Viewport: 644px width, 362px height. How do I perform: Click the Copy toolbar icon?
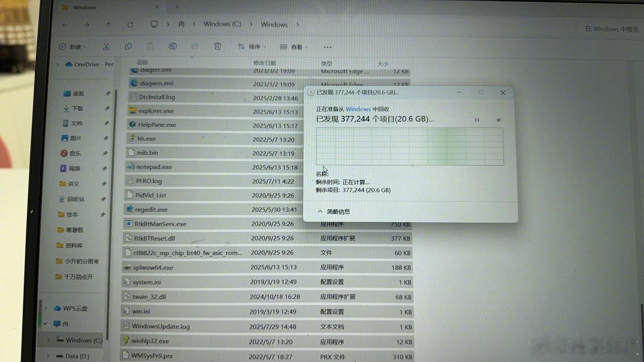click(x=128, y=47)
